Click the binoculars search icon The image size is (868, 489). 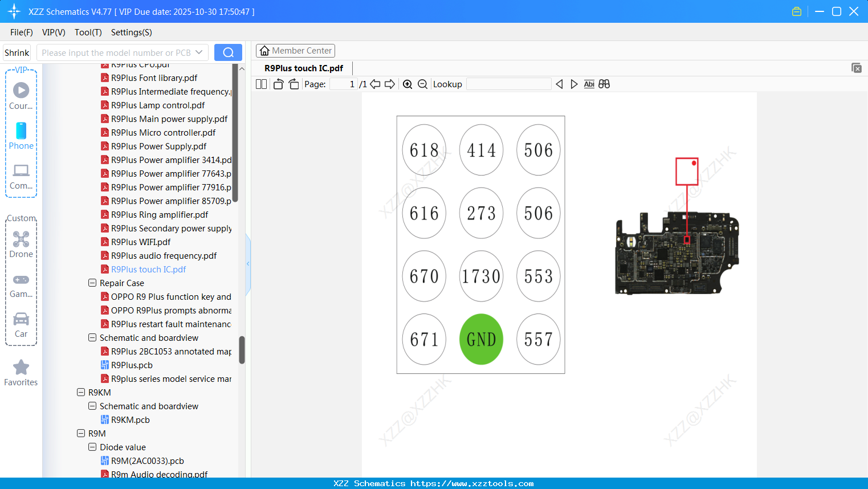pyautogui.click(x=604, y=84)
